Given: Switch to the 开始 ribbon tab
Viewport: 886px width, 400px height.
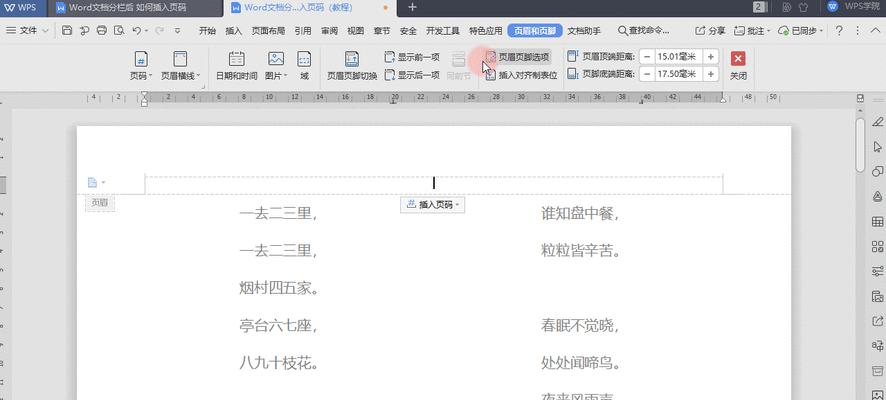Looking at the screenshot, I should coord(207,31).
